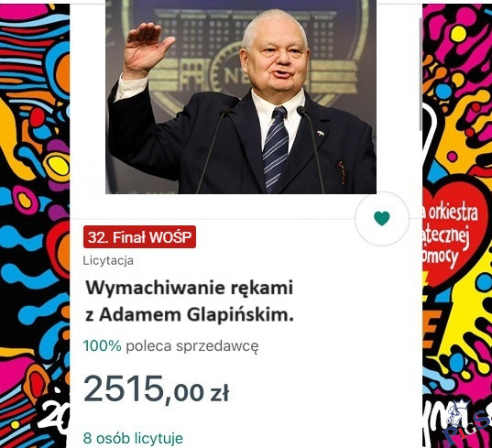Click the poleca sprzedawcę text

(x=192, y=347)
